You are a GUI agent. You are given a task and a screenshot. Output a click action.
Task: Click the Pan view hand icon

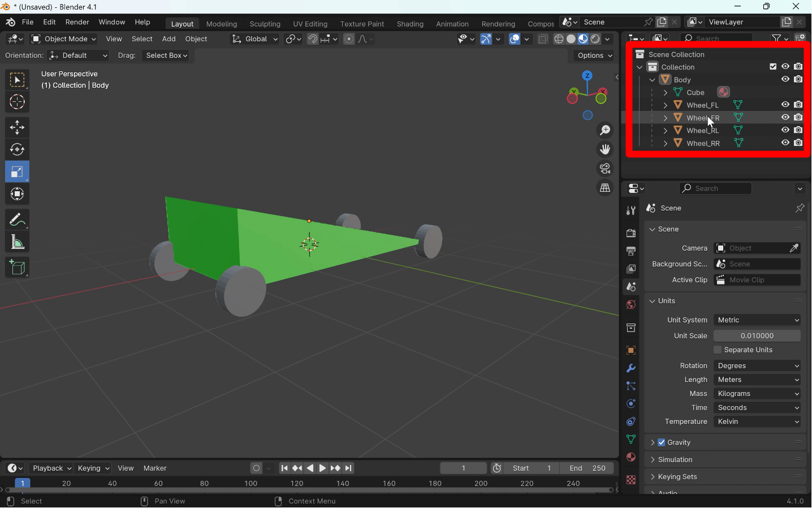point(605,149)
